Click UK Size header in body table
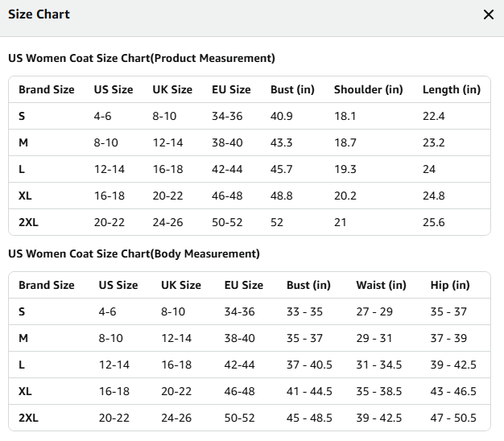This screenshot has height=441, width=504. [181, 285]
